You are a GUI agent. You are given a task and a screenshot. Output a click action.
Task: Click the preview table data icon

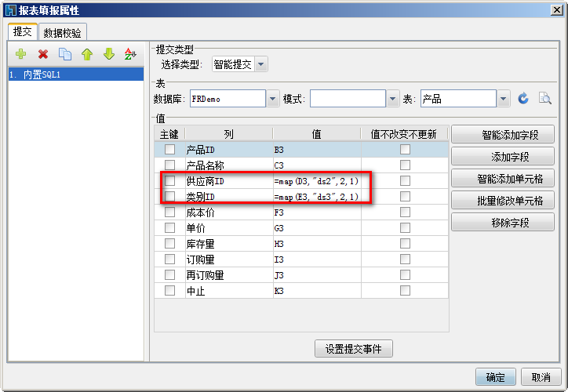coord(544,99)
